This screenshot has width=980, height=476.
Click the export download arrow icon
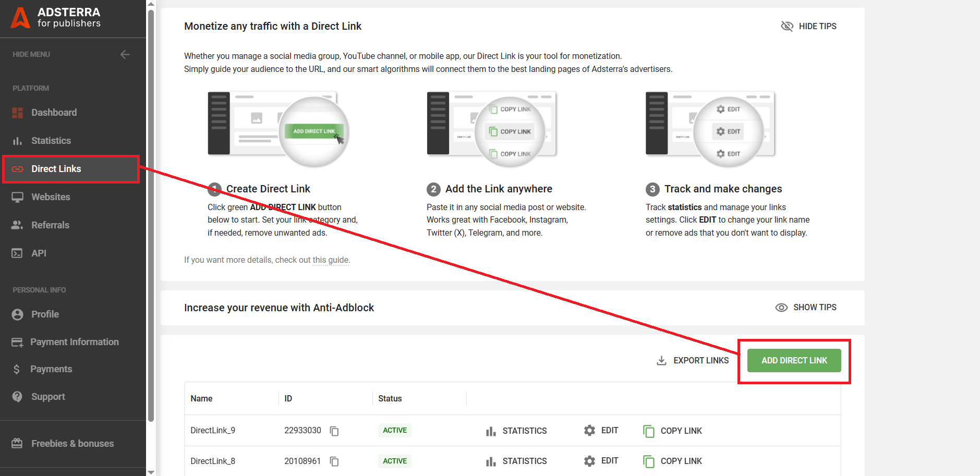point(661,360)
